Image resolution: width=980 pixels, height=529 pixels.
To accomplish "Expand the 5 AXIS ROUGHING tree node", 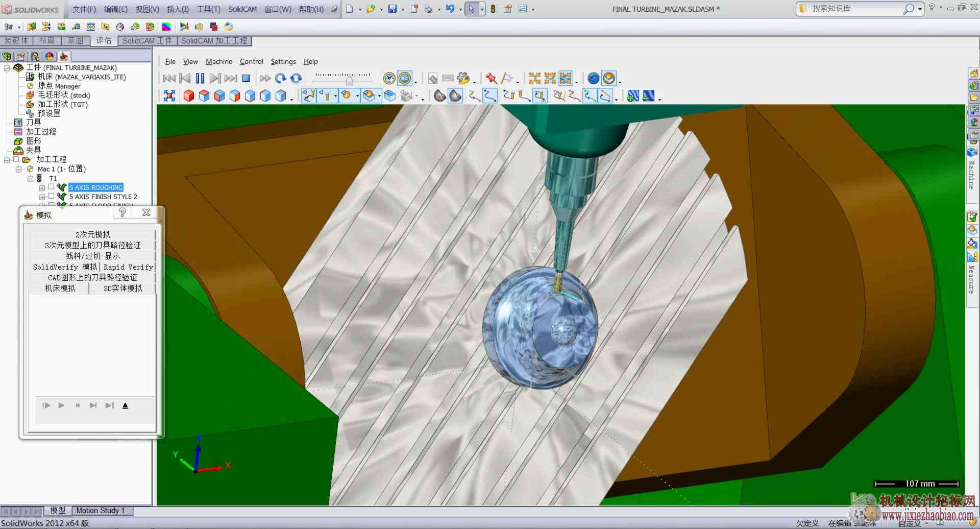I will coord(42,188).
